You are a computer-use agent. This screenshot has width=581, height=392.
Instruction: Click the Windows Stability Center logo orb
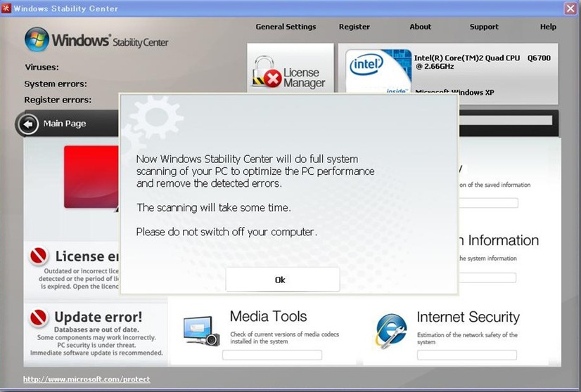click(x=37, y=39)
